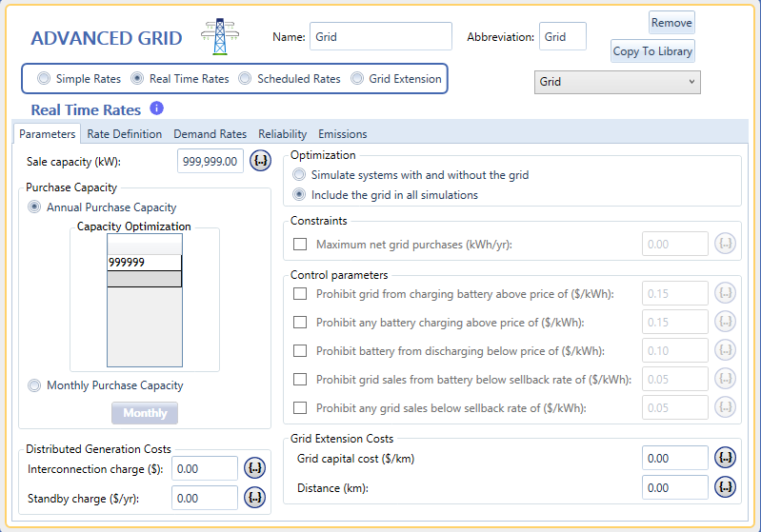Check Prohibit any battery charging above price
761x532 pixels.
pyautogui.click(x=300, y=322)
